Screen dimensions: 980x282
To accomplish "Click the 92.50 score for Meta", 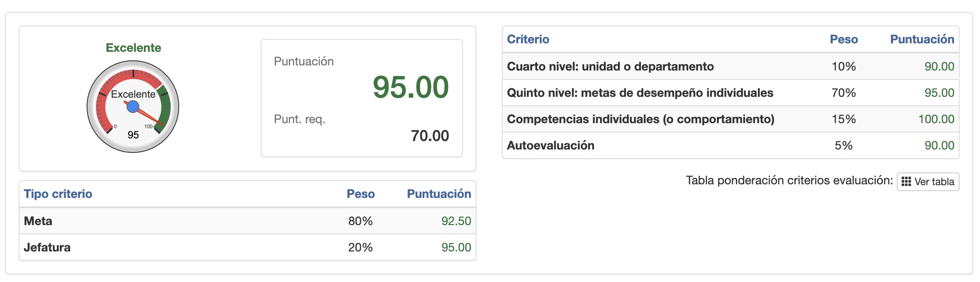I will tap(456, 221).
